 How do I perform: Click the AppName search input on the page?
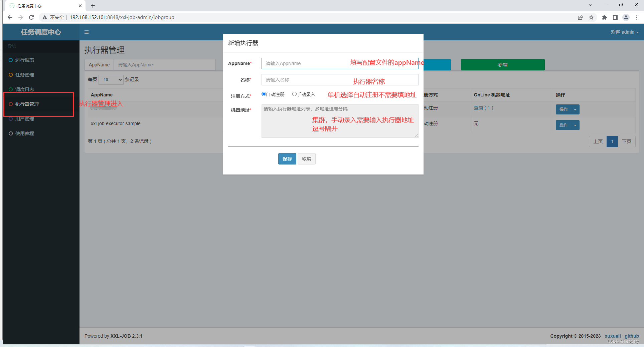(165, 65)
